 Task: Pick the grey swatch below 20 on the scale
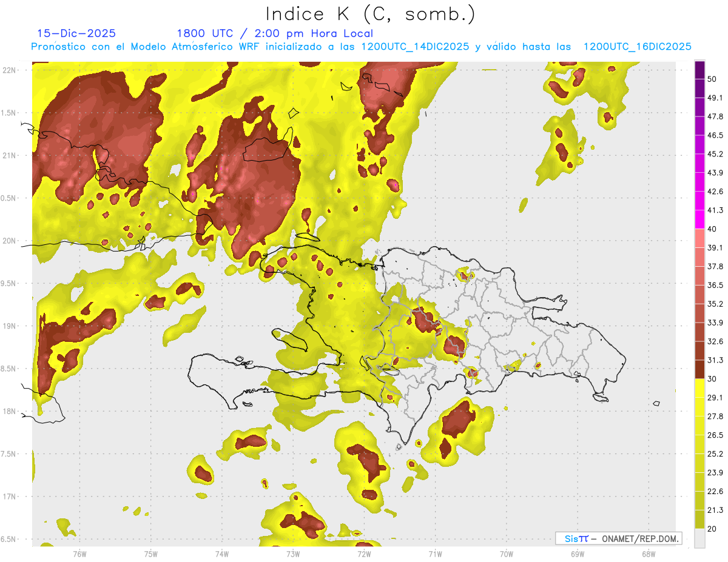coord(699,538)
